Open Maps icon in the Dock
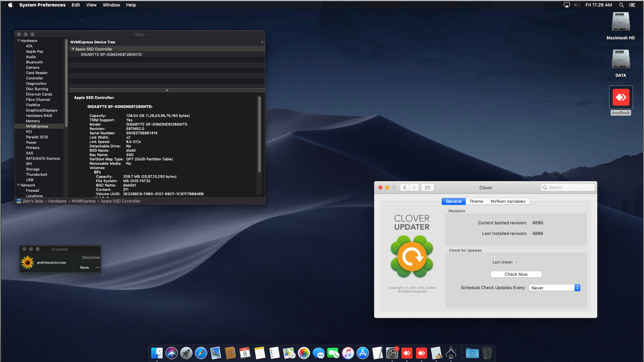The image size is (644, 362). (289, 353)
